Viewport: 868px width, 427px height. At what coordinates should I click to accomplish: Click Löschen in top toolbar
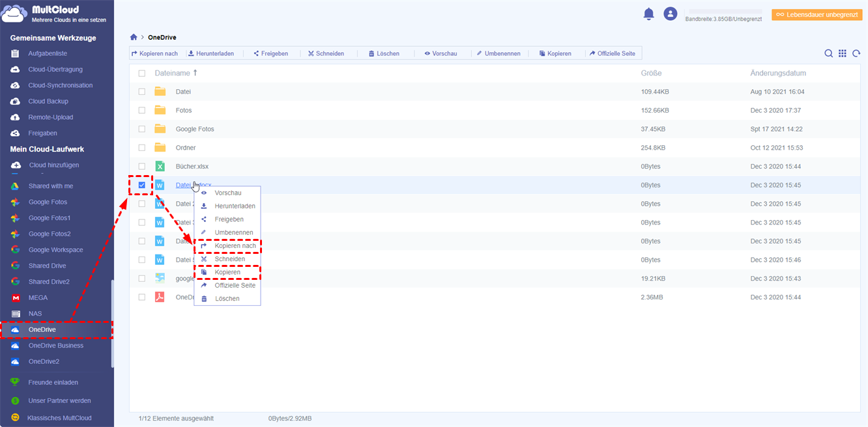coord(384,53)
